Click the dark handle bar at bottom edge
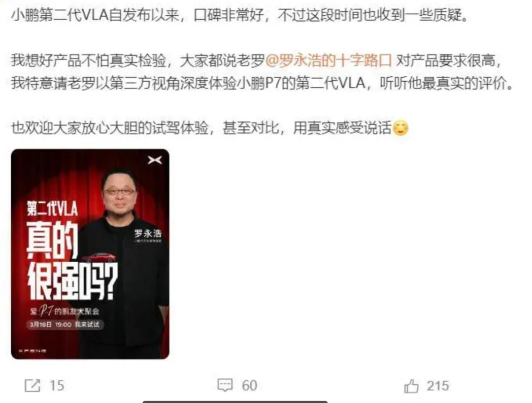The height and width of the screenshot is (403, 532). [x=235, y=402]
